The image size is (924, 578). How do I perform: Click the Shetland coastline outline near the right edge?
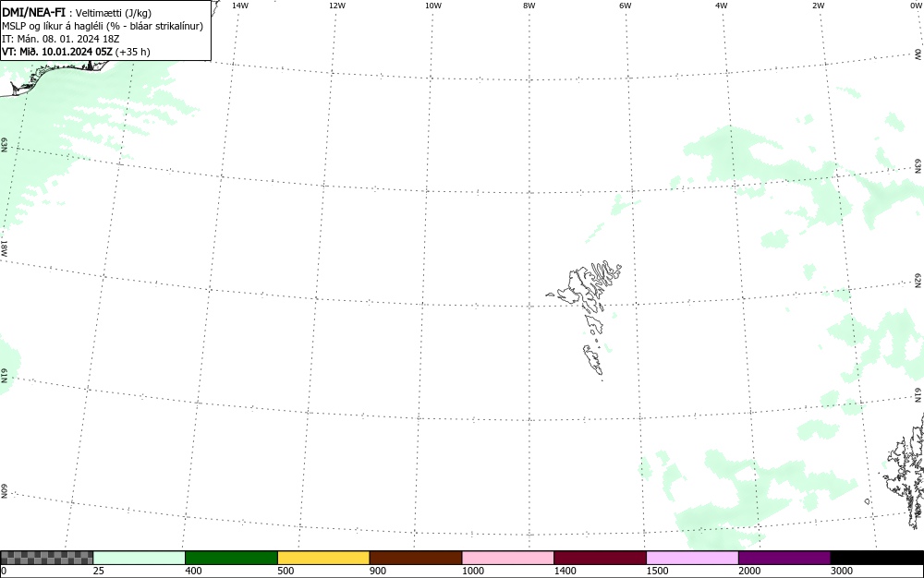[906, 471]
